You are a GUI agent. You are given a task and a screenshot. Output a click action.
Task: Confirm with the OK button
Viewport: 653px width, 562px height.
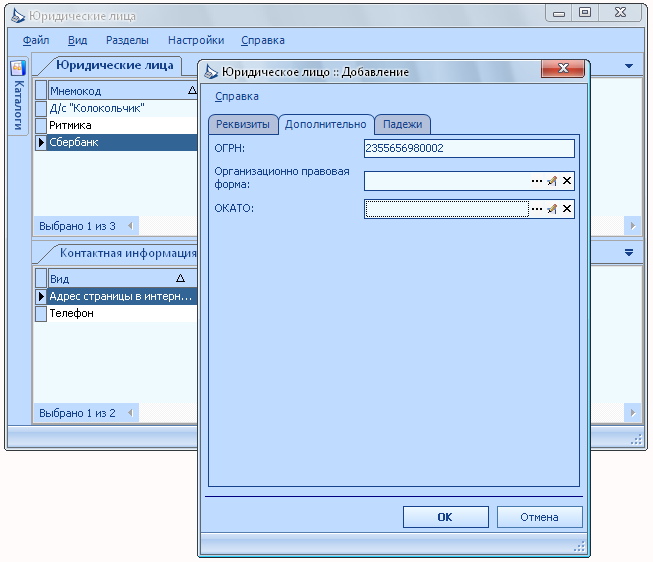[446, 517]
